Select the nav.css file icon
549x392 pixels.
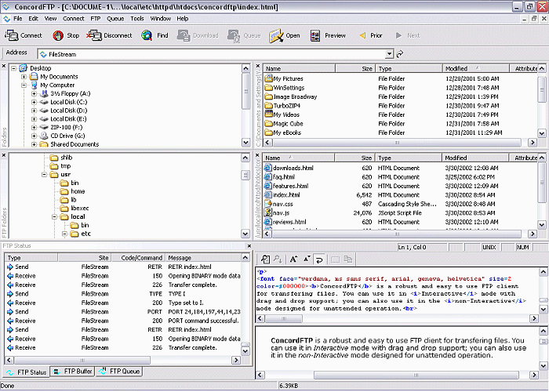tap(268, 204)
